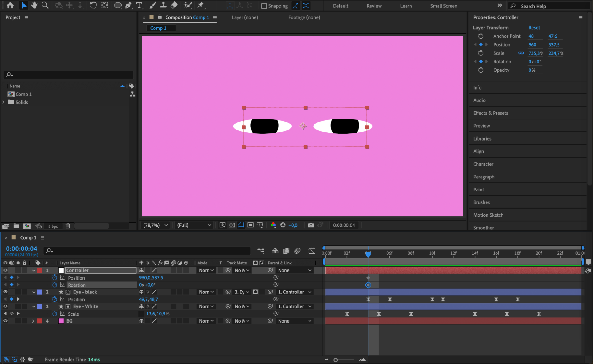
Task: Expand the Solids folder
Action: (3, 102)
